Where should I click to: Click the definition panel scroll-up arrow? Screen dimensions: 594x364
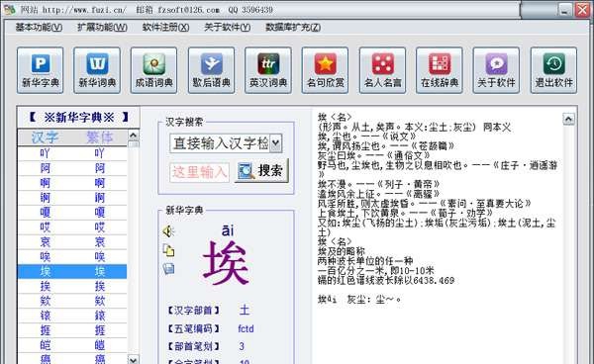click(x=568, y=119)
